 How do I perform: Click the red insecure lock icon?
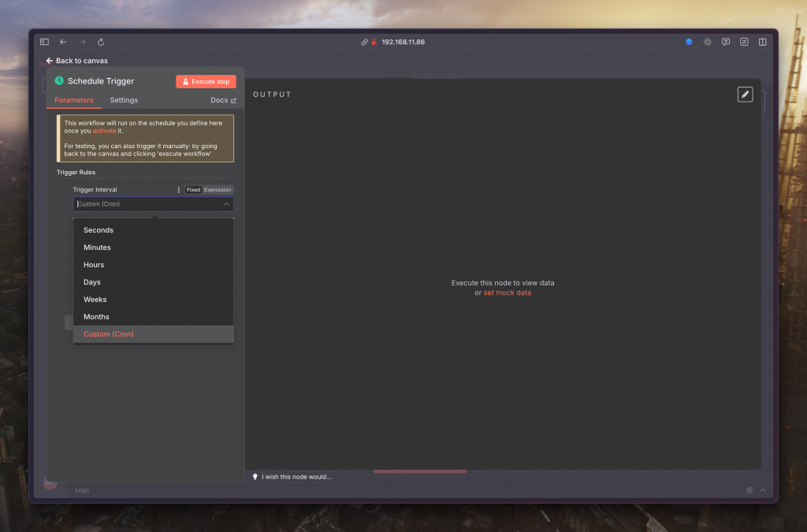click(x=374, y=43)
